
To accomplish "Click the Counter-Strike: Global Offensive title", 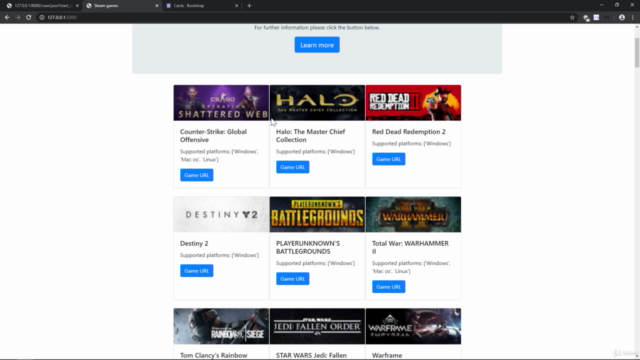I will click(x=213, y=136).
